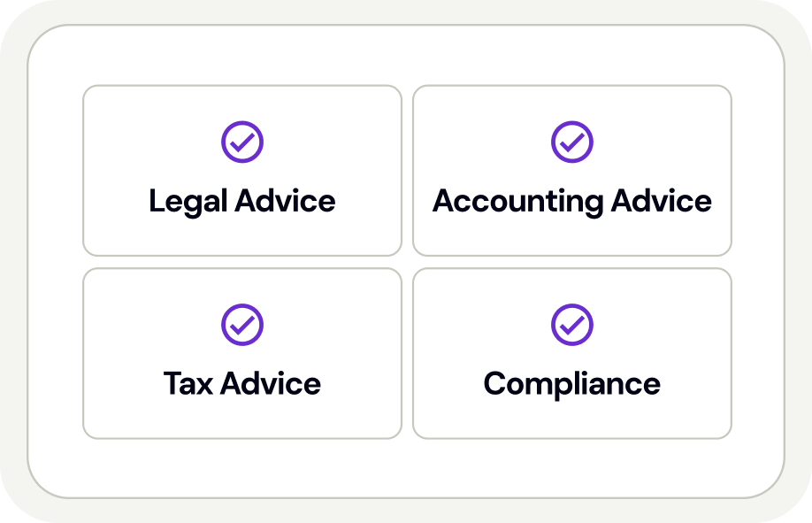
Task: Select the Compliance text label
Action: click(x=572, y=384)
